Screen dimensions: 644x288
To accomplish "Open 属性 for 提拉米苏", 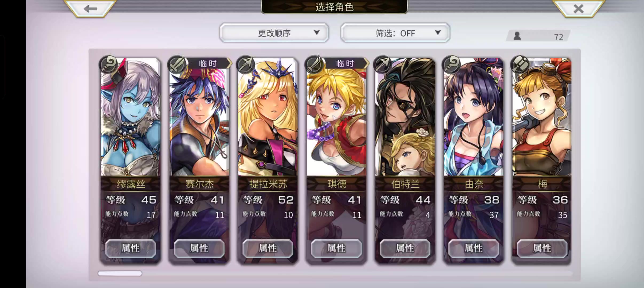I will (268, 248).
